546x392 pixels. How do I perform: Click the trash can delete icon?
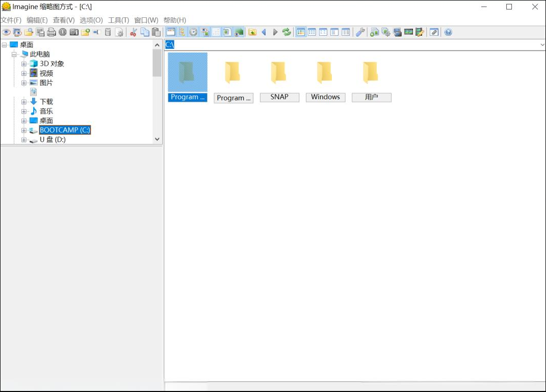pos(108,33)
